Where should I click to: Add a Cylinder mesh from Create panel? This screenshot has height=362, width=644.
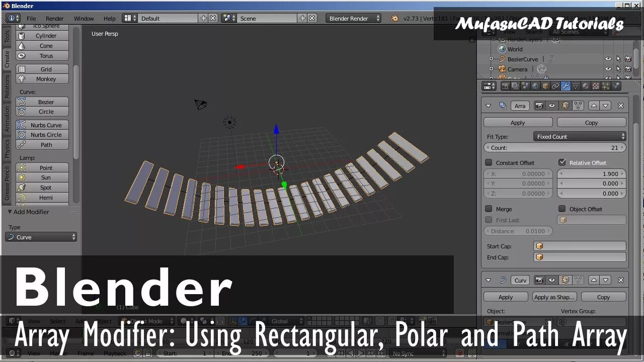click(42, 36)
